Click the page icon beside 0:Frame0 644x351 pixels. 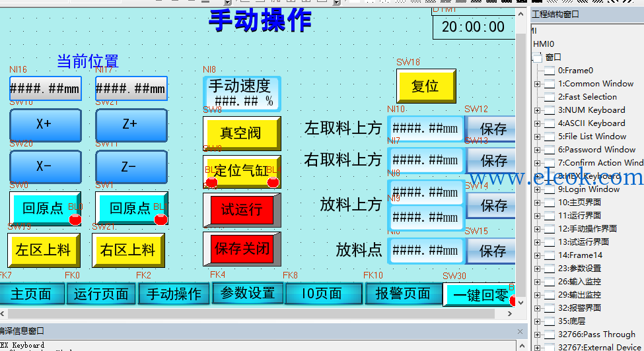click(549, 71)
